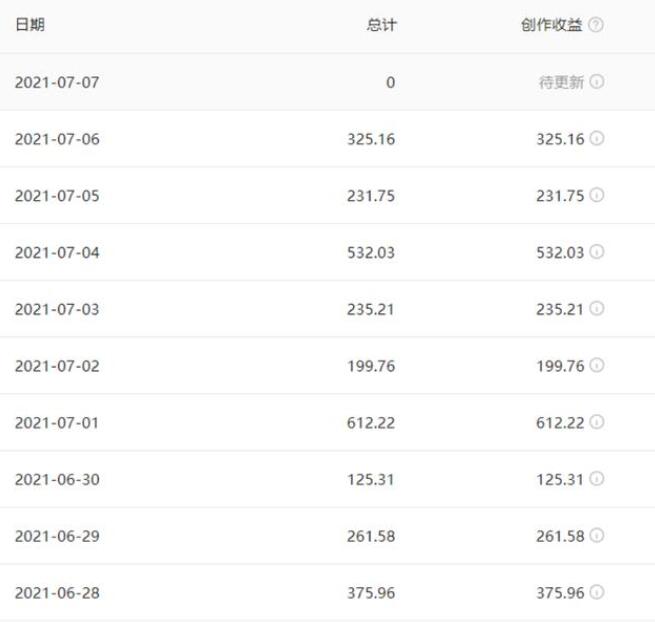The image size is (655, 622).
Task: Select the 2021-06-30 date cell
Action: point(57,480)
